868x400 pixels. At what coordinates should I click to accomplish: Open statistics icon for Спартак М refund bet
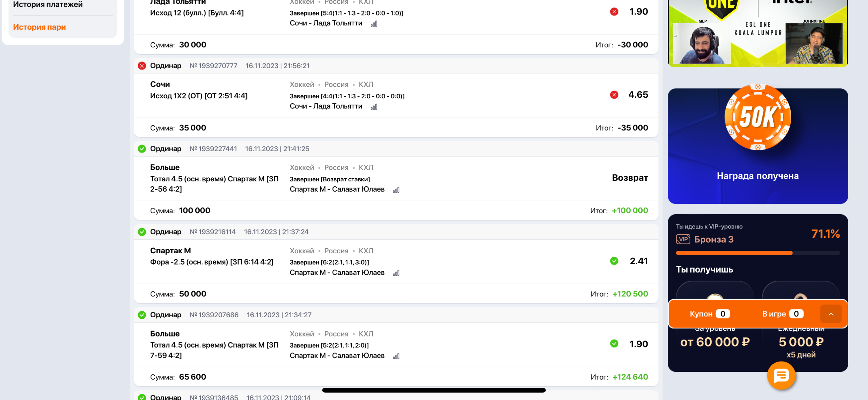pos(396,190)
